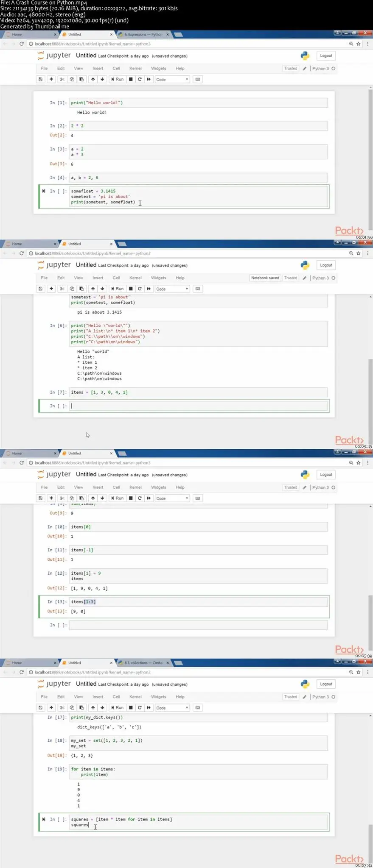373x868 pixels.
Task: Open the Kernel menu in top frame
Action: pos(135,68)
